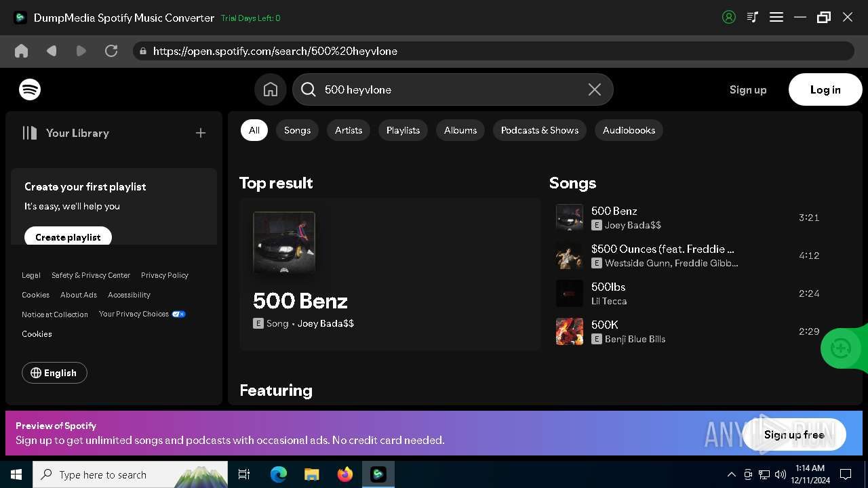Viewport: 868px width, 488px height.
Task: Click the magnifier search icon
Action: 309,89
